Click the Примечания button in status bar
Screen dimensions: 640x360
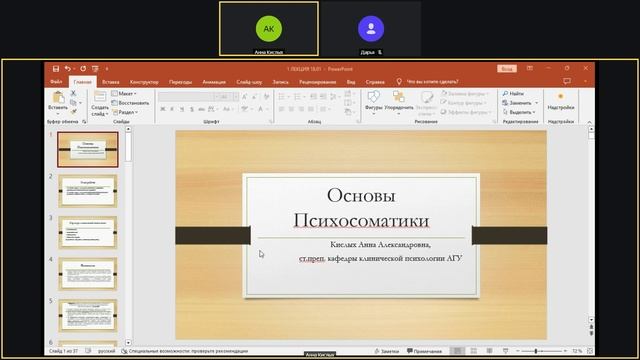[x=424, y=351]
